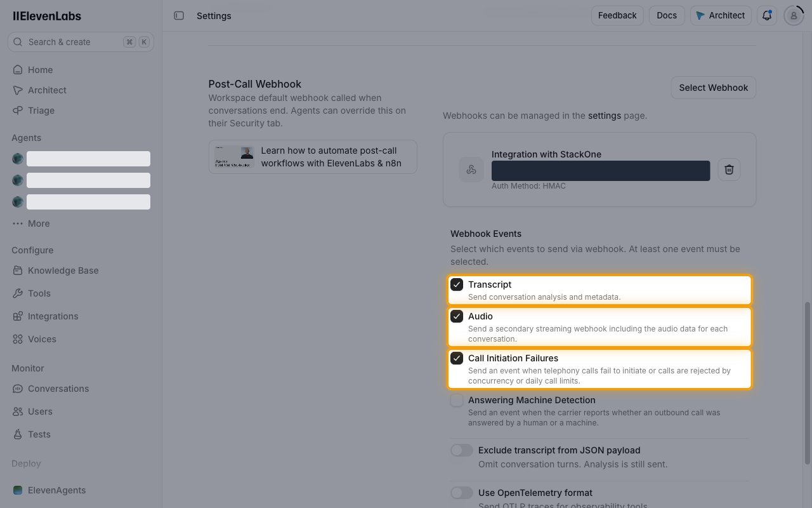Navigate to Voices page
This screenshot has width=812, height=508.
81,339
